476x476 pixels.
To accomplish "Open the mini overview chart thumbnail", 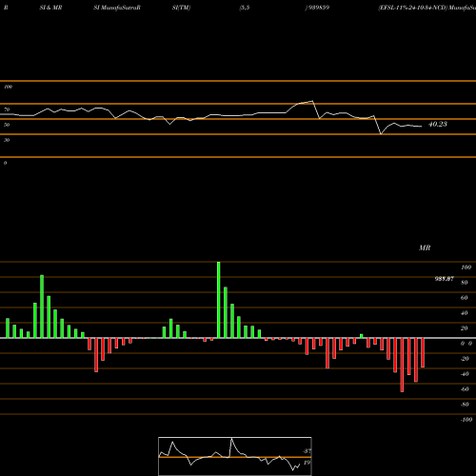I will tap(235, 456).
